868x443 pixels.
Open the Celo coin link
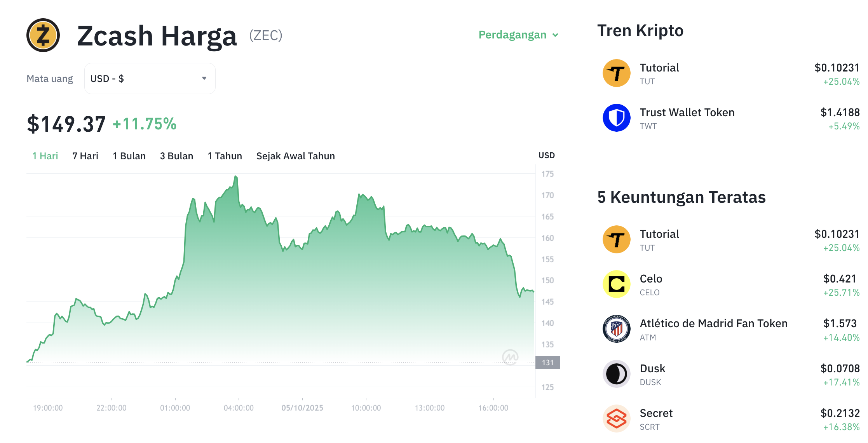pos(651,279)
